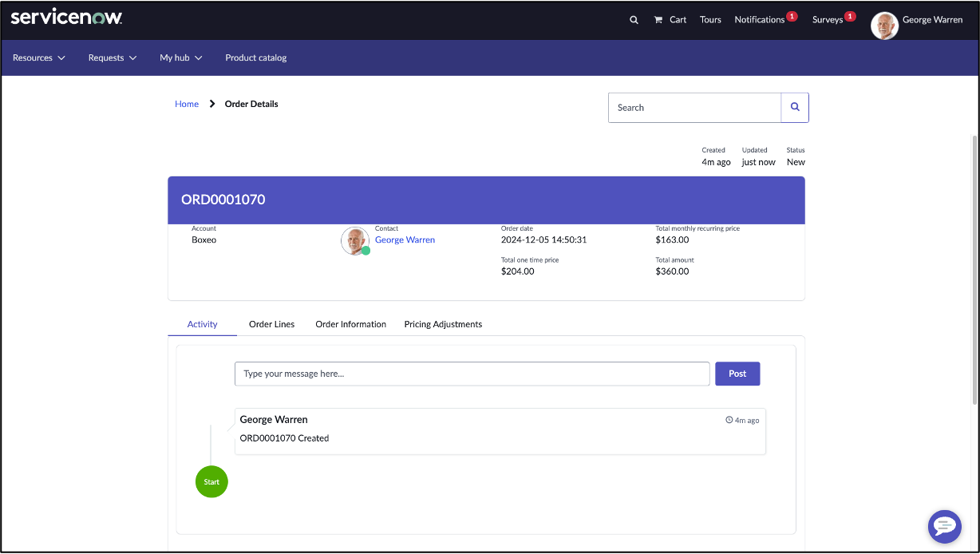Select the $163.00 monthly recurring price
Viewport: 980px width, 554px height.
pyautogui.click(x=672, y=239)
